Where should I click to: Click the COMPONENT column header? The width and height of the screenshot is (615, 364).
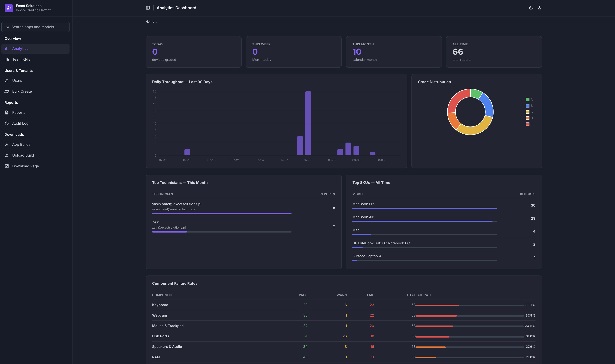point(163,295)
